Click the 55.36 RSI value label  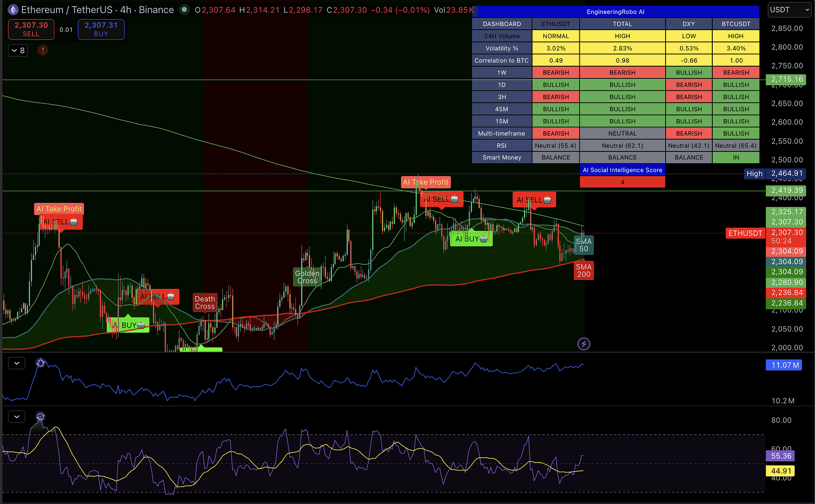[781, 456]
